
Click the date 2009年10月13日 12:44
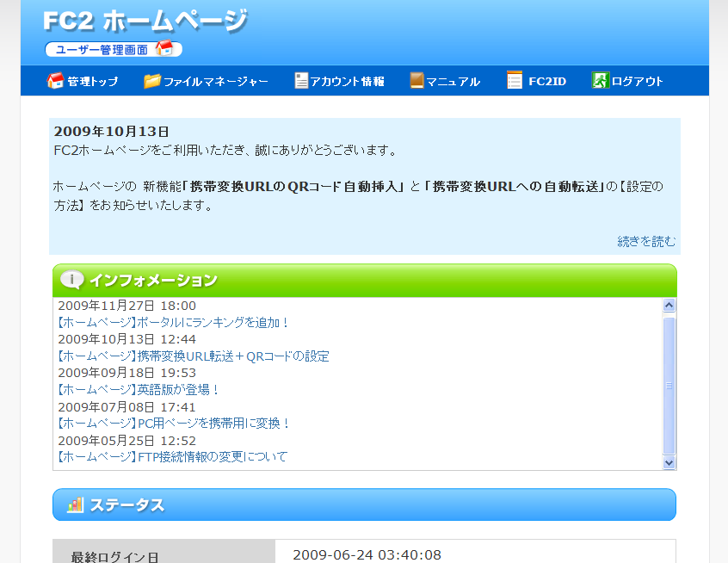126,339
